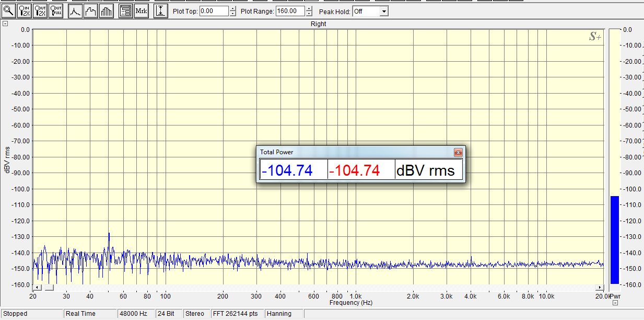The image size is (644, 320).
Task: Switch to stepped bar plot style
Action: pyautogui.click(x=91, y=11)
